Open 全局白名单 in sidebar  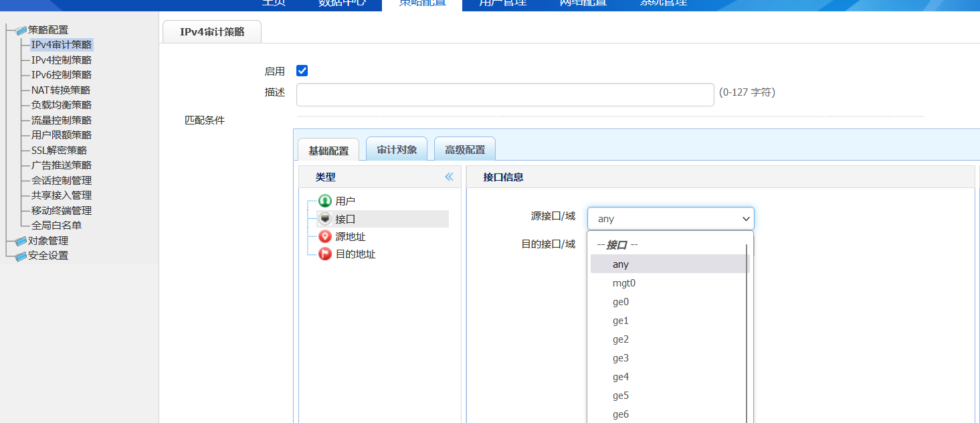click(x=56, y=226)
